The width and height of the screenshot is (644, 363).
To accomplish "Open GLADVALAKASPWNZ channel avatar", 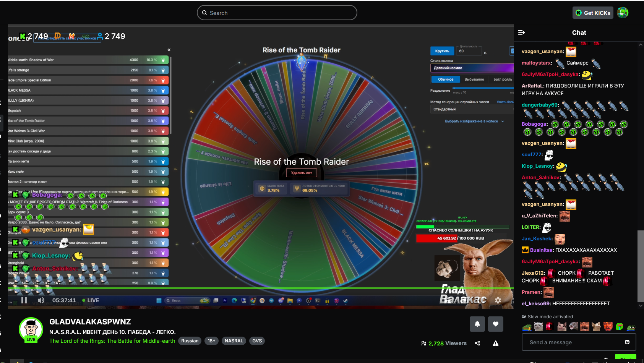I will pos(31,329).
